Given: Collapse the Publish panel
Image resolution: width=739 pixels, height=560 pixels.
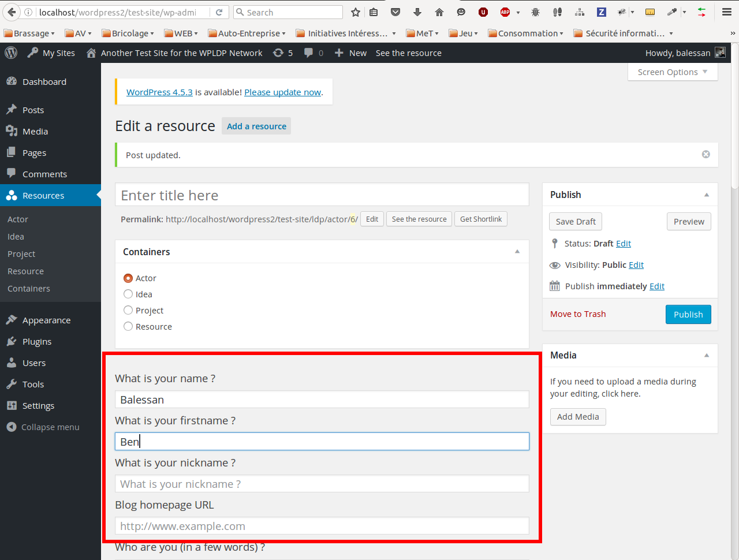Looking at the screenshot, I should pos(707,195).
